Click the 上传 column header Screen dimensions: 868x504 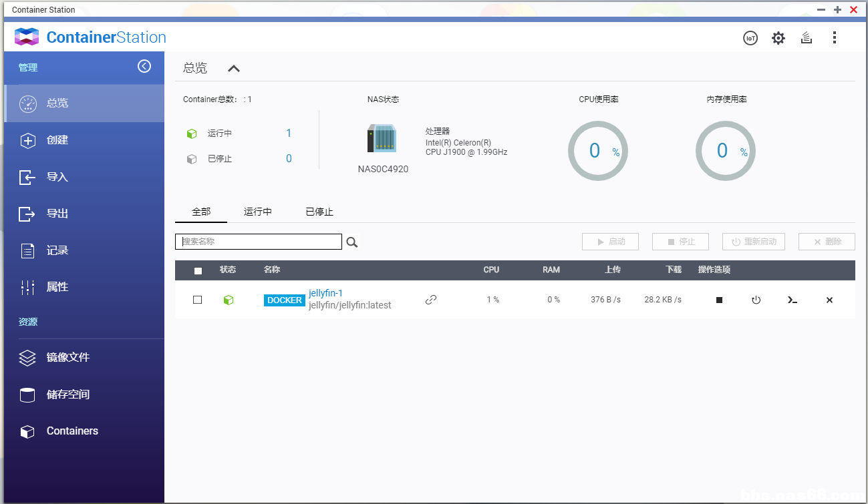coord(613,270)
